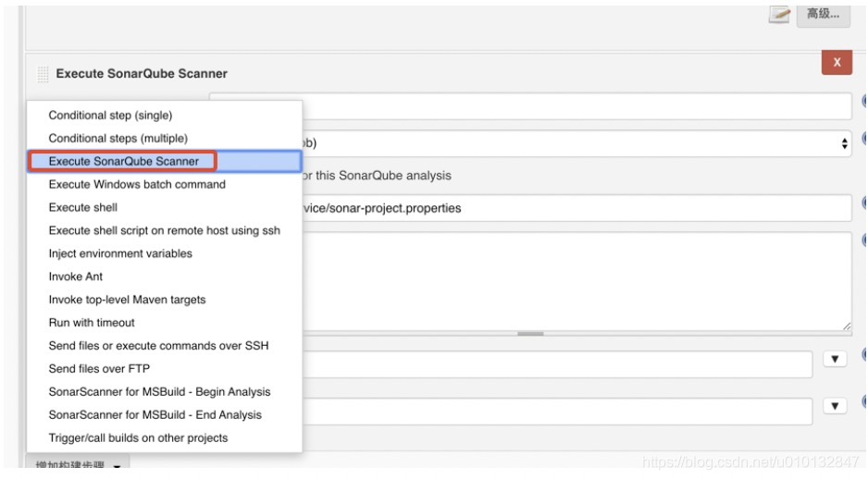Viewport: 868px width, 479px height.
Task: Select Send files or execute commands over SSH
Action: pyautogui.click(x=165, y=346)
